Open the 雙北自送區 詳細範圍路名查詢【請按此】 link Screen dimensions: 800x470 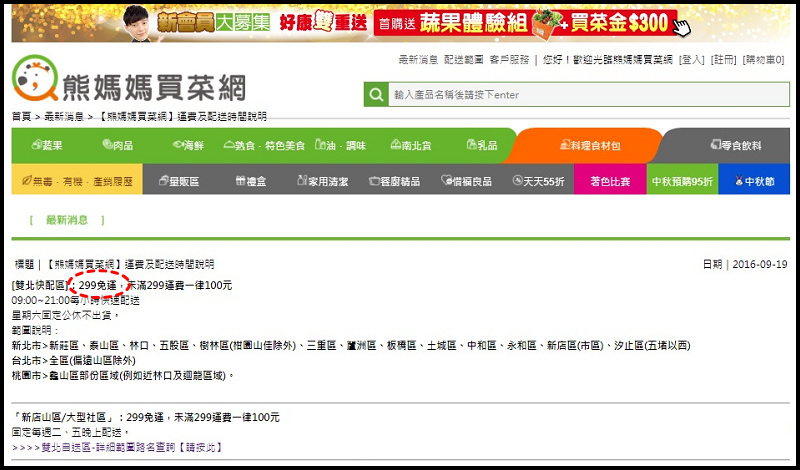(x=117, y=448)
